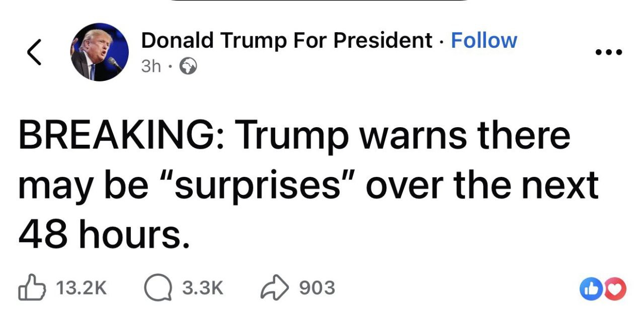Go back using the left chevron arrow
Screen dimensions: 644x312
click(x=34, y=52)
